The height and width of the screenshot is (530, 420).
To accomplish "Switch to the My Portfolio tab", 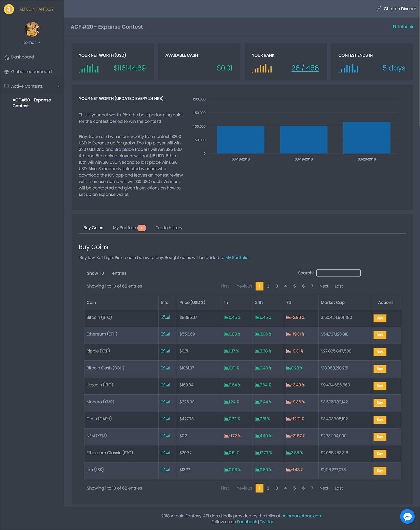I will pos(129,228).
